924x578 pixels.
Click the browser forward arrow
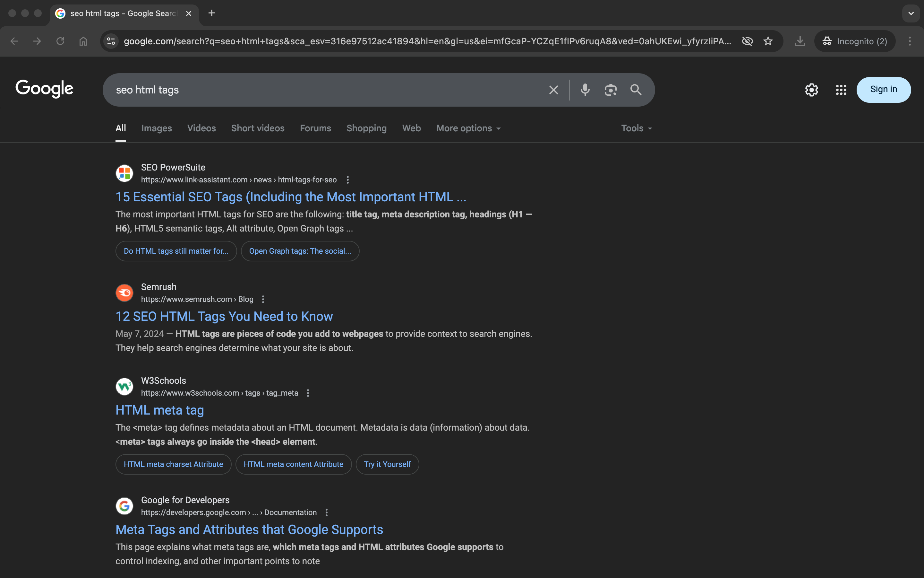tap(37, 41)
